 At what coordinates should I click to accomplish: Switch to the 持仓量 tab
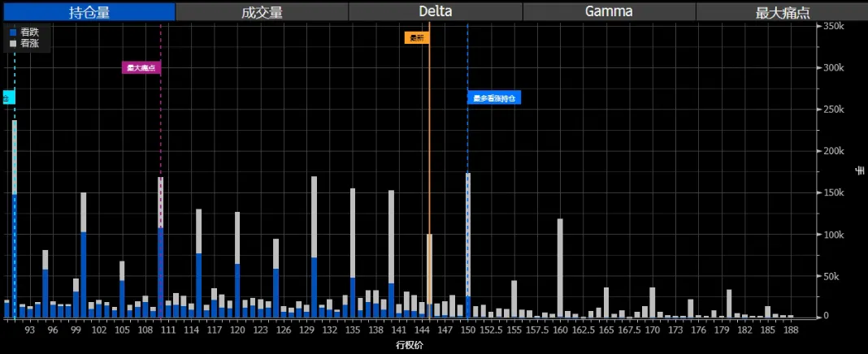[88, 11]
